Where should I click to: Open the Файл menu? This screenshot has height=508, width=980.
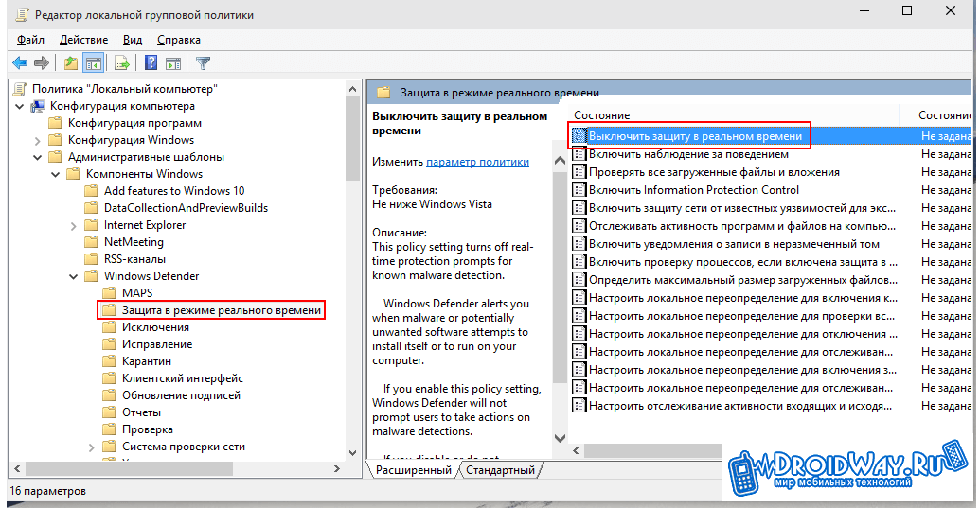click(x=30, y=40)
